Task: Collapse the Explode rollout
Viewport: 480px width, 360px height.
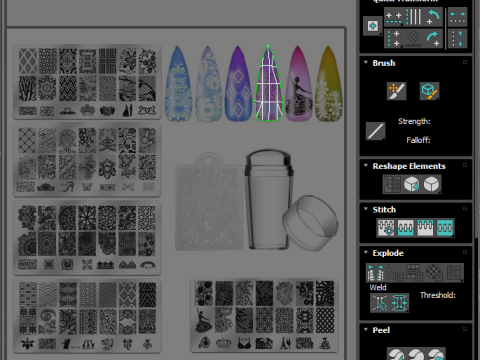Action: pos(366,252)
